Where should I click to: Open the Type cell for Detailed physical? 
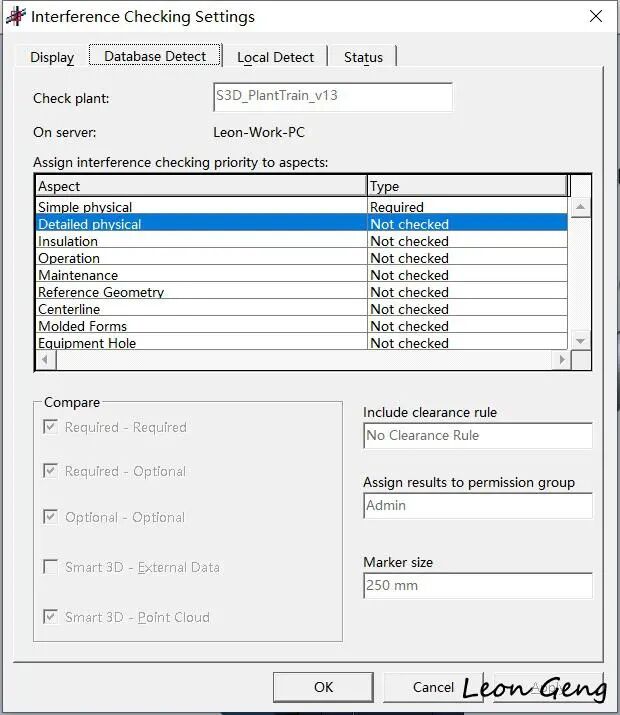(467, 224)
